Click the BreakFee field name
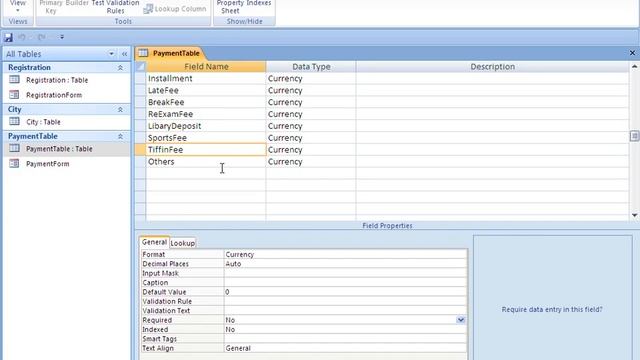 (x=166, y=102)
